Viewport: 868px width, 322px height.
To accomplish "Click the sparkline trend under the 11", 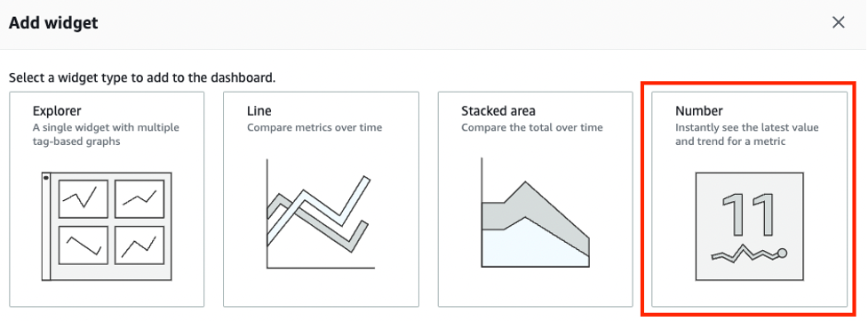I will 749,254.
